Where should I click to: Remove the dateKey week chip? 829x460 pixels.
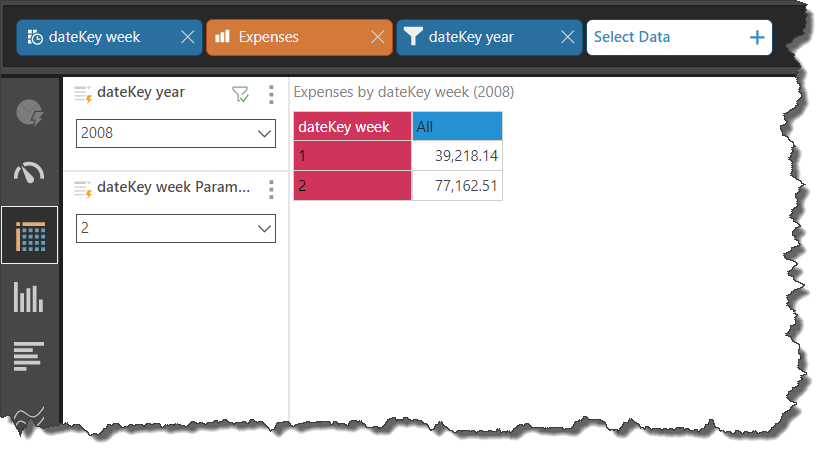point(187,37)
